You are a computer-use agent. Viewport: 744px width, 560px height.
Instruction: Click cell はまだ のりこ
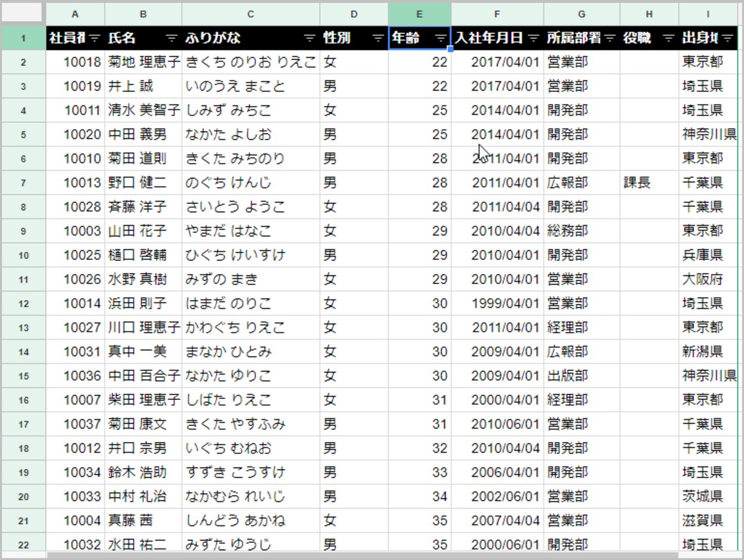[250, 304]
